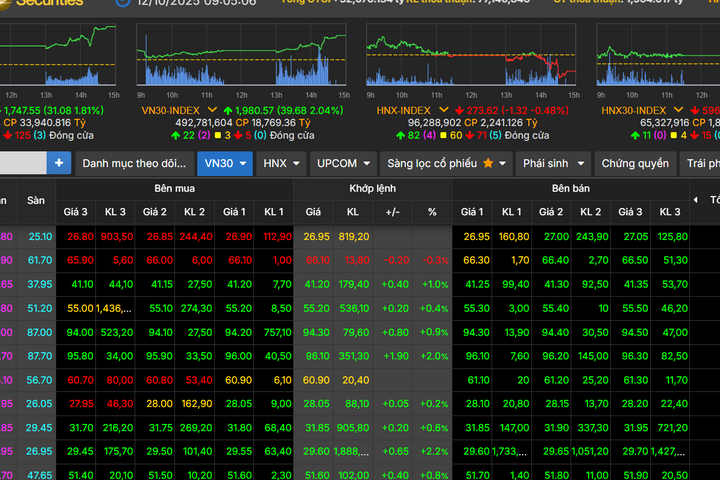This screenshot has width=720, height=480.
Task: Click the HNX30-INDEX label
Action: click(x=634, y=111)
